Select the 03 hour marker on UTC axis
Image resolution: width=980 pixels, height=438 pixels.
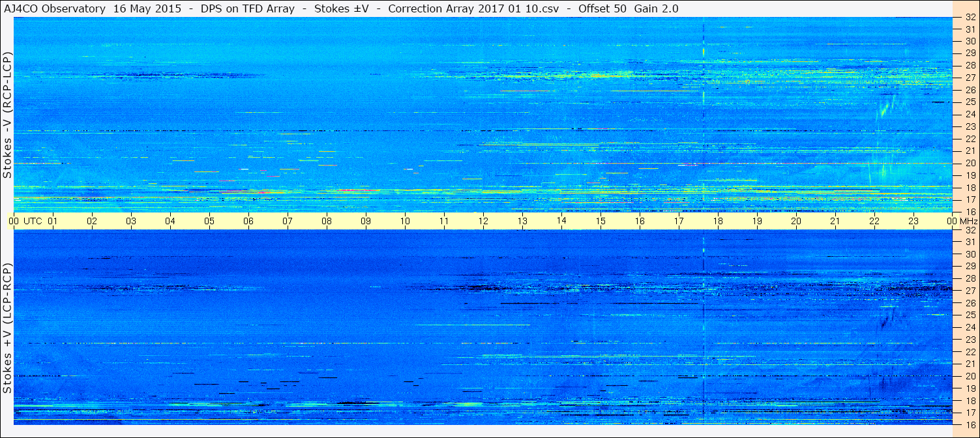131,221
